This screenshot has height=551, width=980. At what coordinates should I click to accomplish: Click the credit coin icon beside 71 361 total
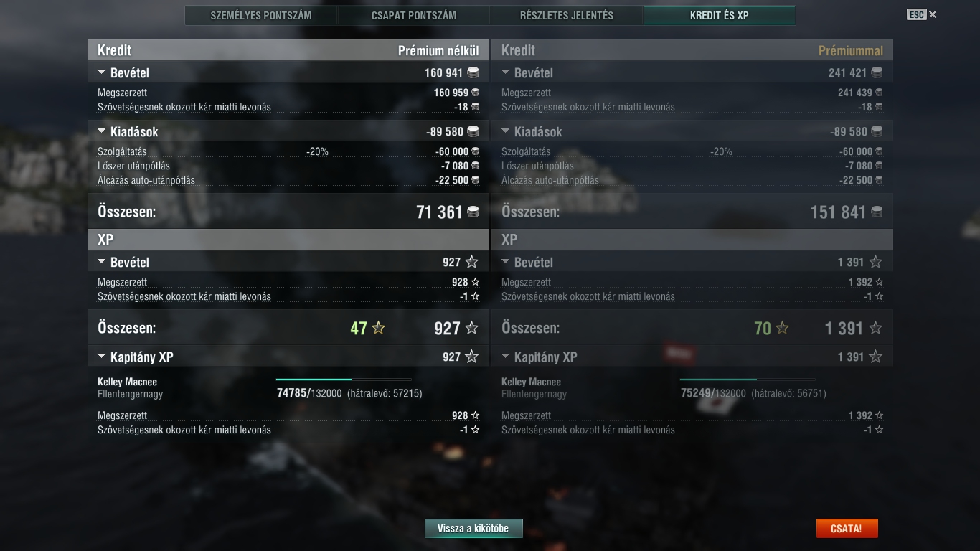tap(473, 212)
